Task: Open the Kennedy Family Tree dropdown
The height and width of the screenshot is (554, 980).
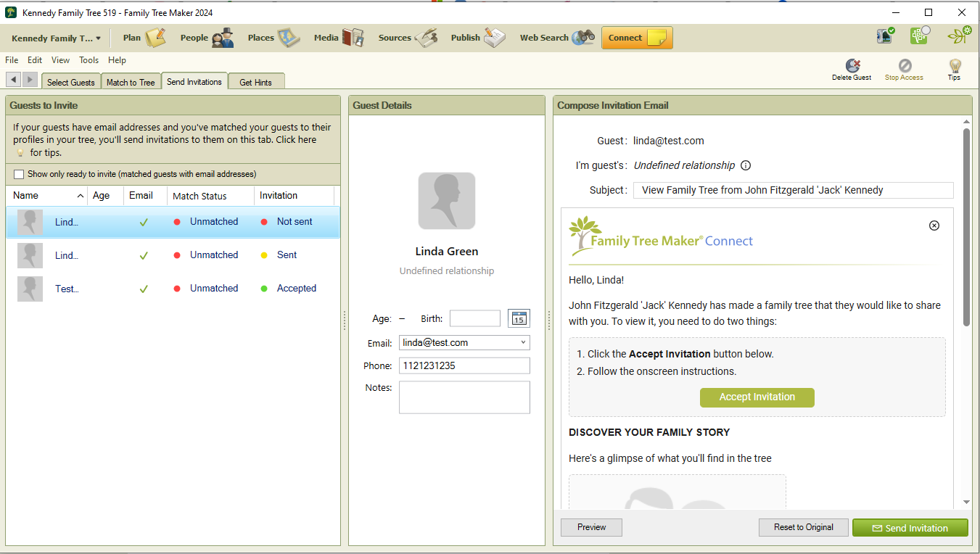Action: [57, 38]
